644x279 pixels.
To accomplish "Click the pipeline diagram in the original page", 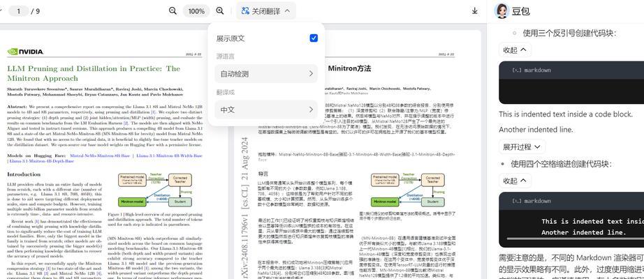I will [155, 190].
